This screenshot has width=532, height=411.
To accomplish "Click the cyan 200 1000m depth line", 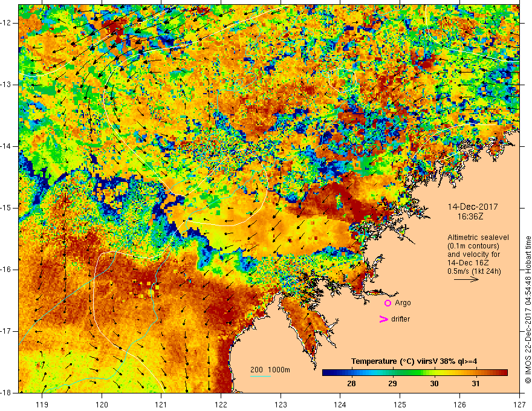I will [x=260, y=376].
